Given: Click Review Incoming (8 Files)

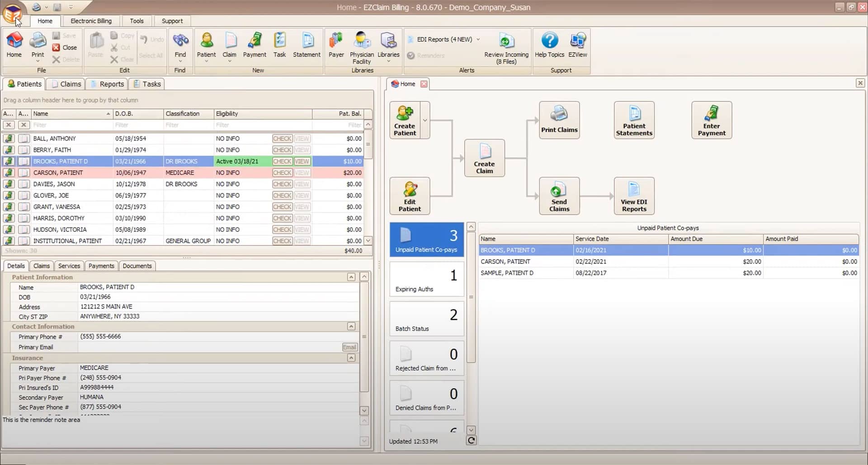Looking at the screenshot, I should pyautogui.click(x=506, y=49).
